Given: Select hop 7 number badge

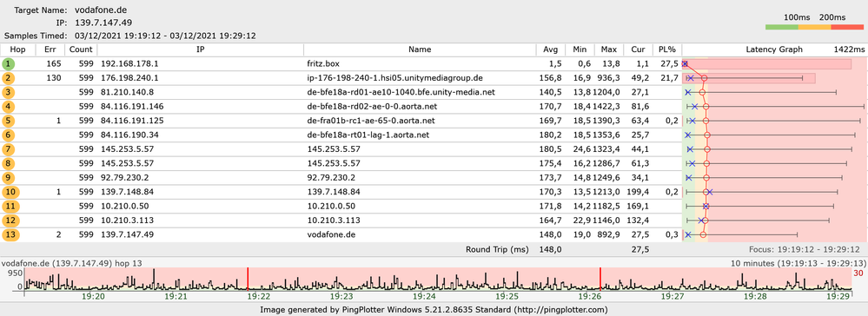Looking at the screenshot, I should (8, 149).
